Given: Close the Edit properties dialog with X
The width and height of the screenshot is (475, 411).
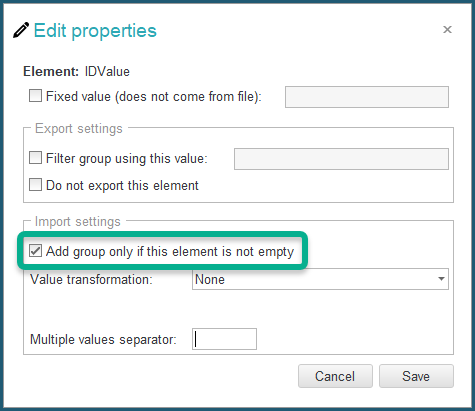Looking at the screenshot, I should (x=447, y=30).
